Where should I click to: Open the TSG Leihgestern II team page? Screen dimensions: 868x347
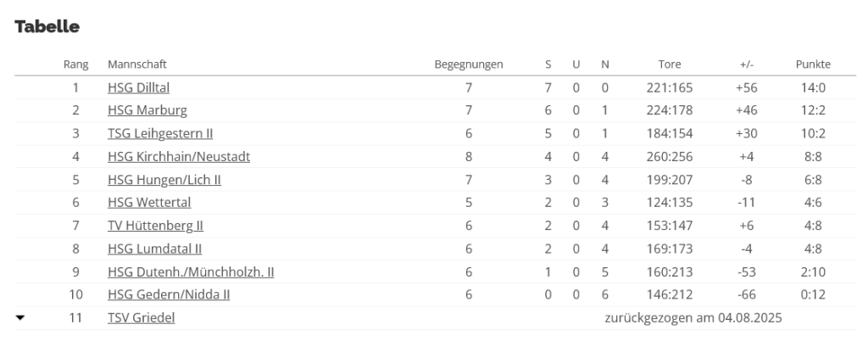[x=159, y=133]
